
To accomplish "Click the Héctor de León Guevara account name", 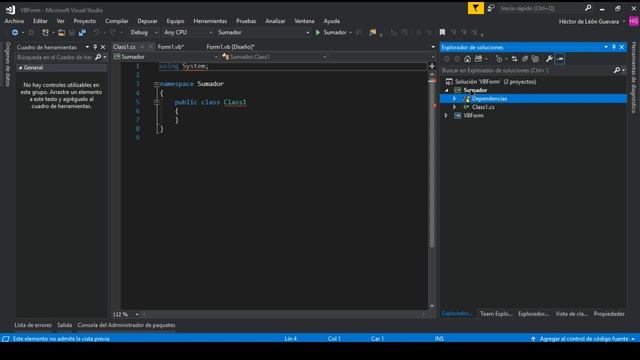I will (589, 21).
